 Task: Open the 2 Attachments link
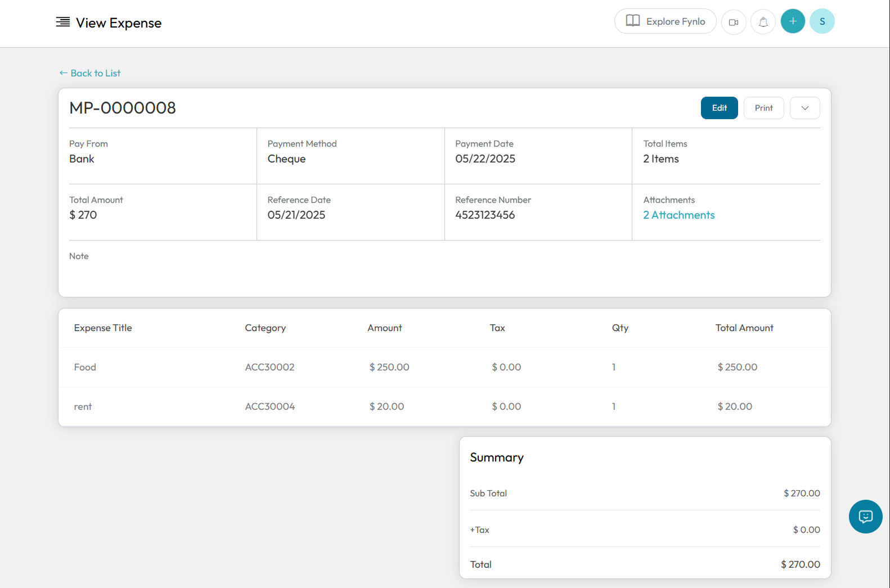[679, 215]
